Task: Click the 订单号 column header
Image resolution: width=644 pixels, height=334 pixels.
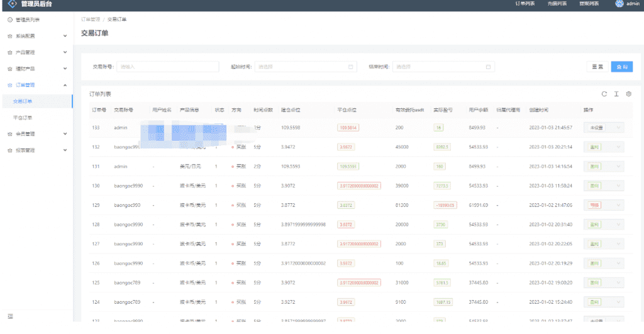Action: (x=99, y=110)
